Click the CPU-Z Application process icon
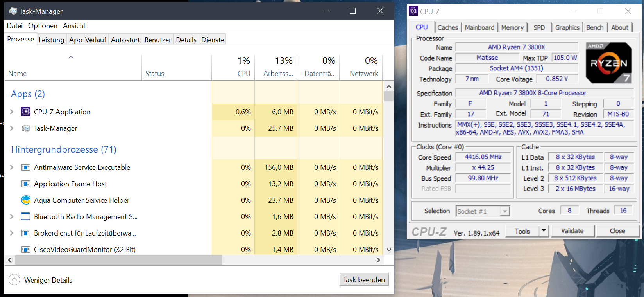644x297 pixels. click(x=26, y=112)
